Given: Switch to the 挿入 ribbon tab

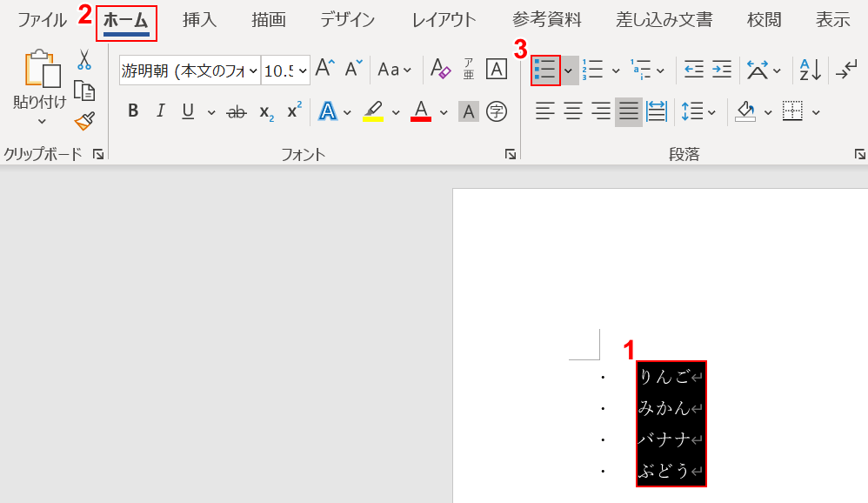Looking at the screenshot, I should (199, 19).
